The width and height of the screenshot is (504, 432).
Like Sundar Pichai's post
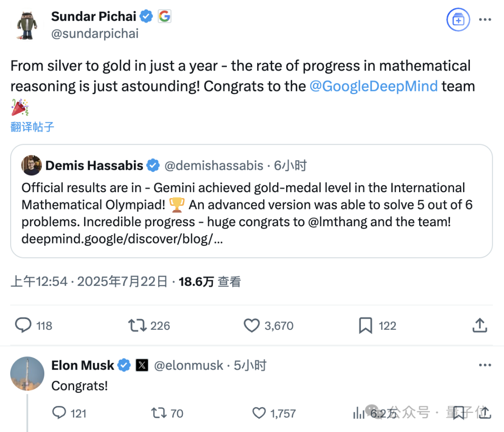coord(252,325)
